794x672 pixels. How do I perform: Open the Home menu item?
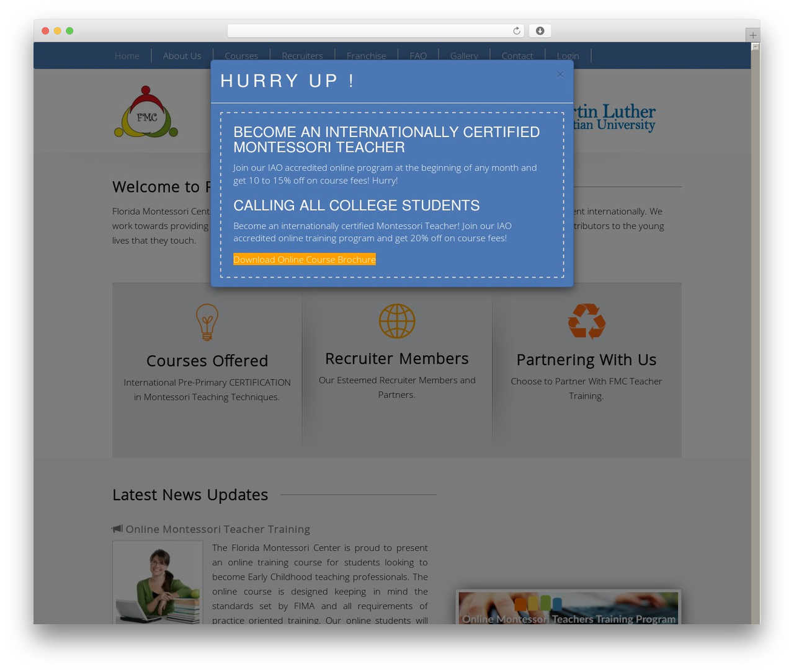tap(127, 56)
